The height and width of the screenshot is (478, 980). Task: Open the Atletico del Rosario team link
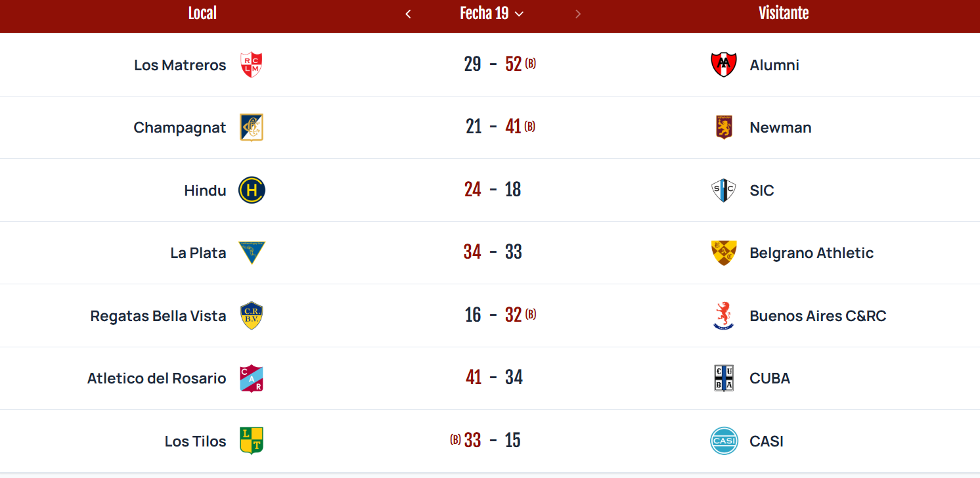pos(156,379)
